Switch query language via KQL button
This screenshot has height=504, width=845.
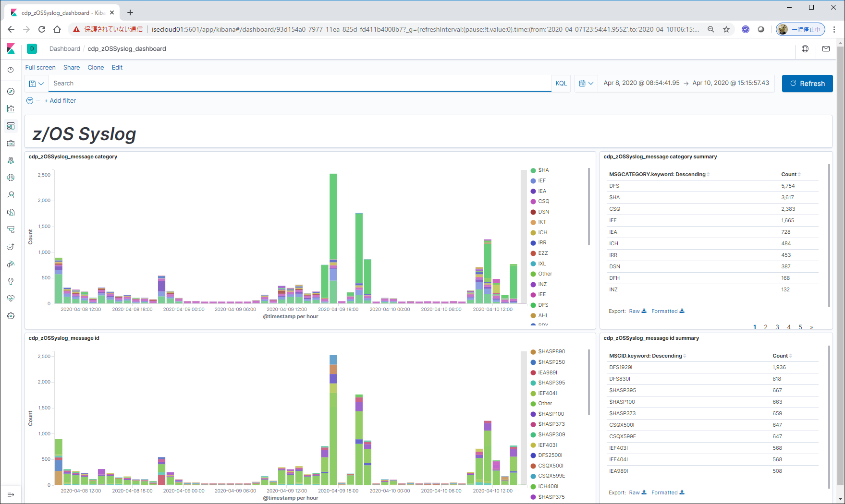pos(561,84)
